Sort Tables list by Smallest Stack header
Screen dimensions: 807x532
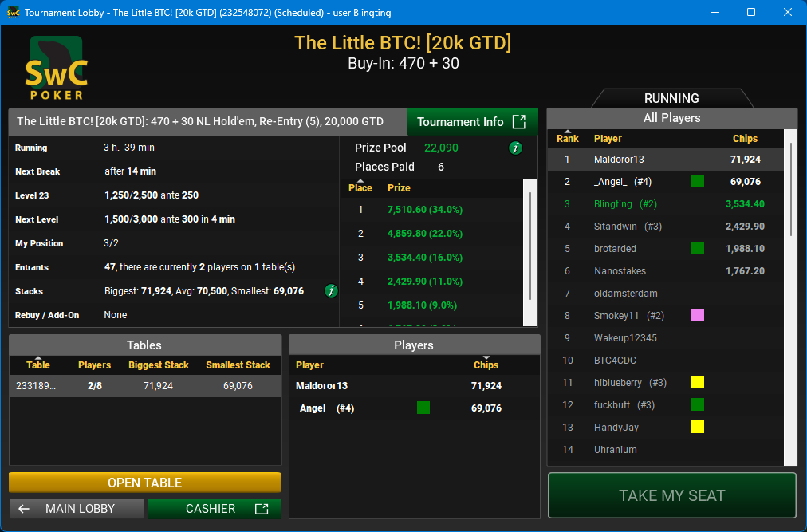[238, 365]
